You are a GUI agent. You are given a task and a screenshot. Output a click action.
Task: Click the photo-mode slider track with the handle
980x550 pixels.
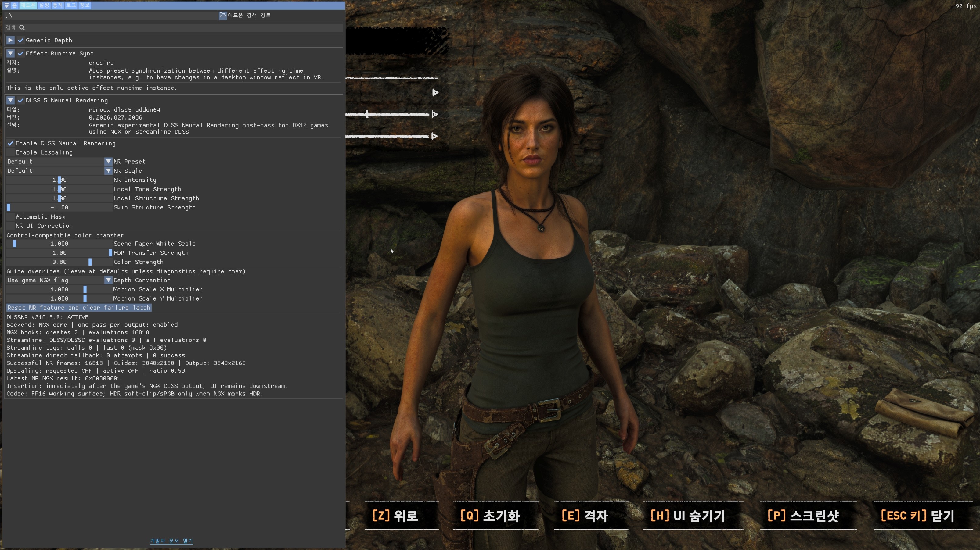coord(387,114)
